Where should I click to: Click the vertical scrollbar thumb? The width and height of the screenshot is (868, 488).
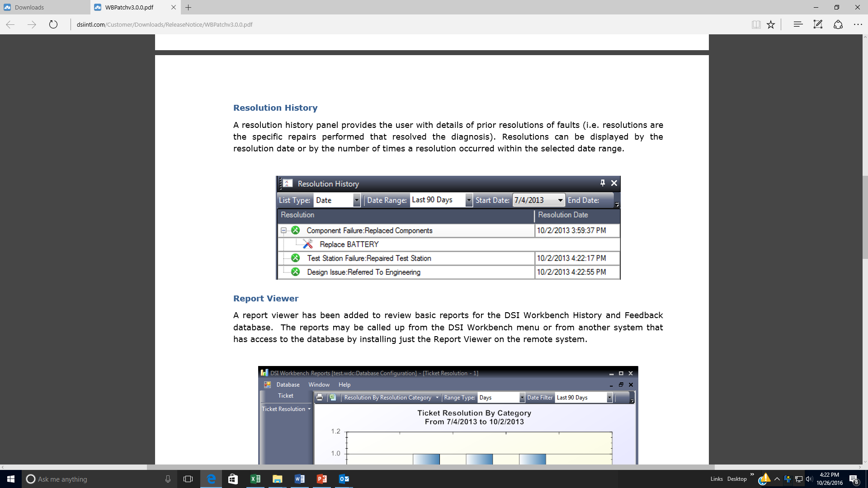click(x=865, y=217)
